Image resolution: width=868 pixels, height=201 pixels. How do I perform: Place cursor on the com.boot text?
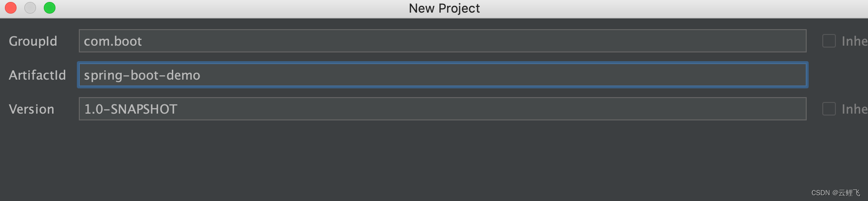click(113, 41)
